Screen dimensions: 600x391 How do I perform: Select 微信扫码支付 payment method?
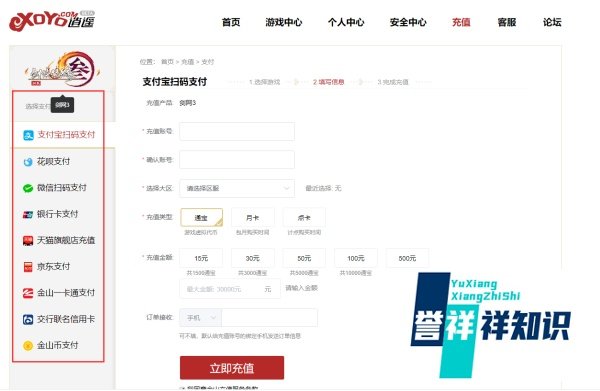pos(62,188)
